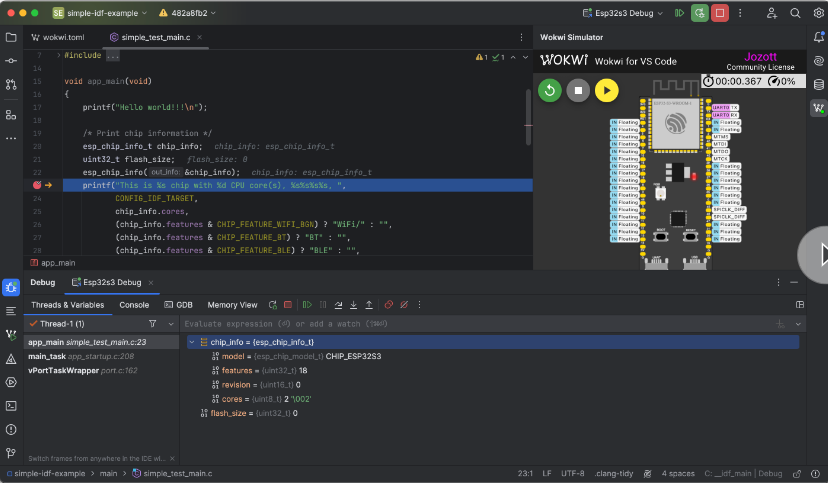828x483 pixels.
Task: Open the Project folder tool window
Action: coord(11,37)
